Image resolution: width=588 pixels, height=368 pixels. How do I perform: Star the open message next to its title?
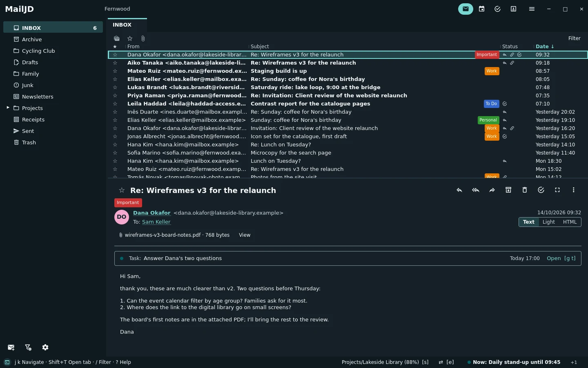[x=122, y=190]
